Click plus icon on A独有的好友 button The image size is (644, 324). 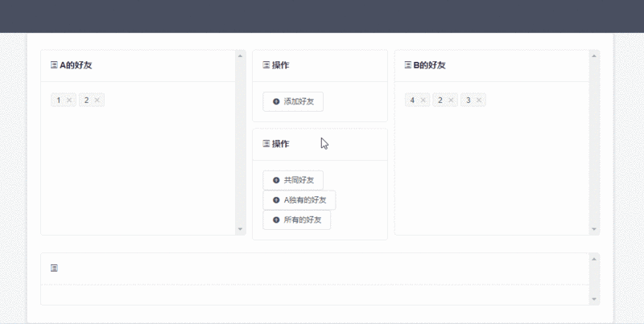(x=276, y=200)
